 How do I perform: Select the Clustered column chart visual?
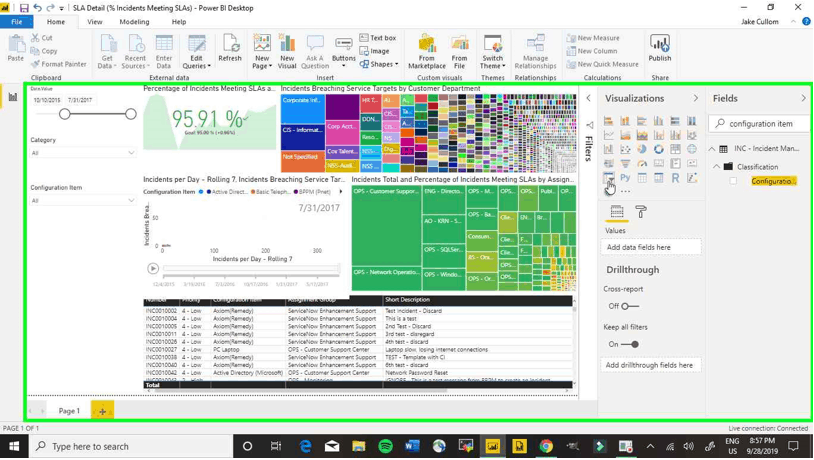658,121
